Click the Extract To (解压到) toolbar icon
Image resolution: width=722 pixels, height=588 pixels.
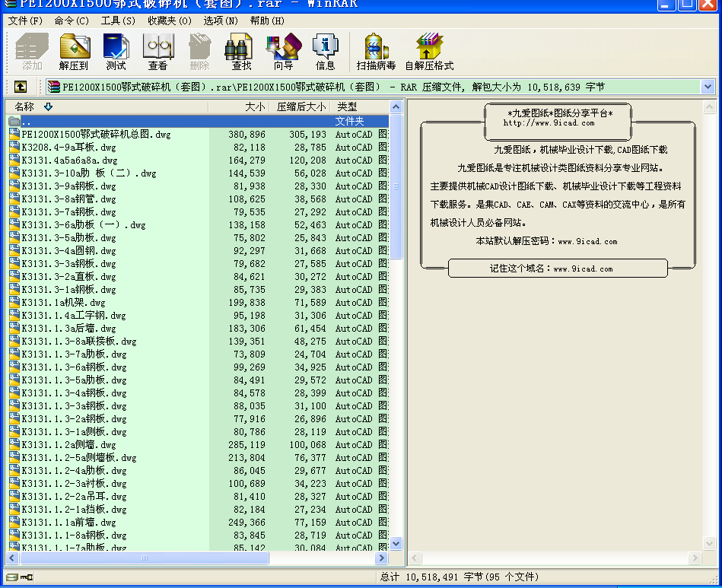tap(74, 52)
